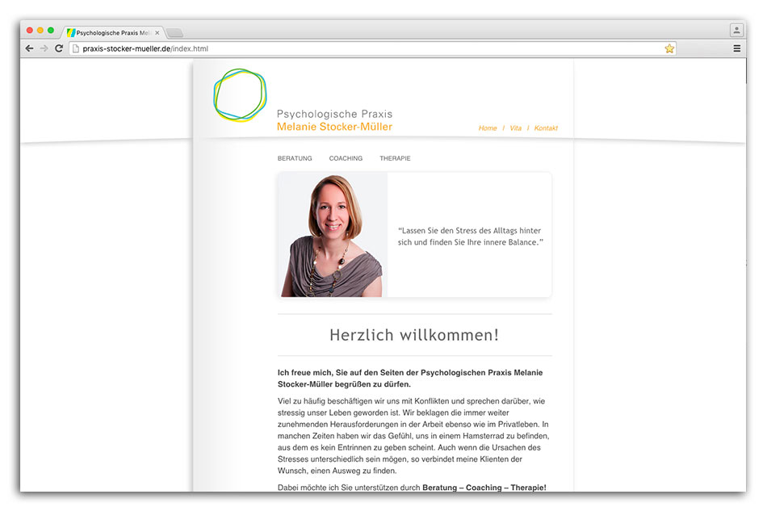Navigate to the Vita page
The height and width of the screenshot is (532, 767).
point(515,128)
